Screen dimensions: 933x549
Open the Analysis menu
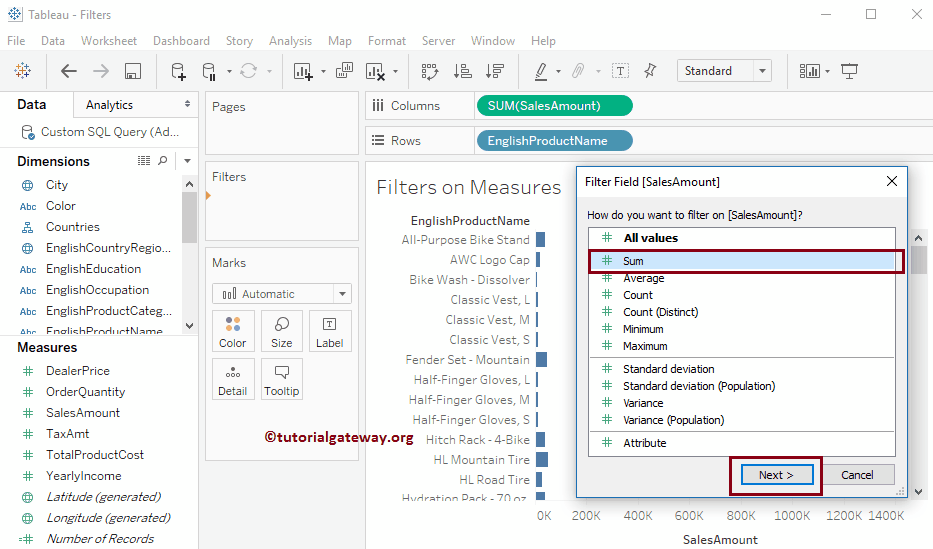tap(290, 41)
